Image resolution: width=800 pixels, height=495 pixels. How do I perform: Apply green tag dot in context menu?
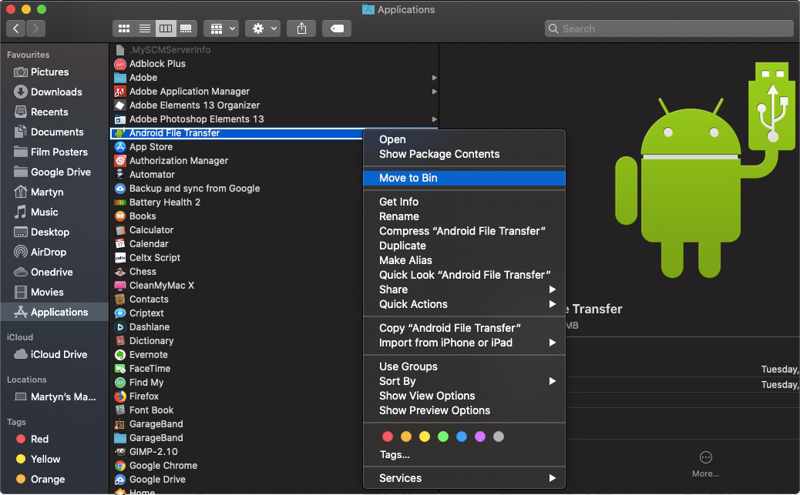[x=443, y=437]
